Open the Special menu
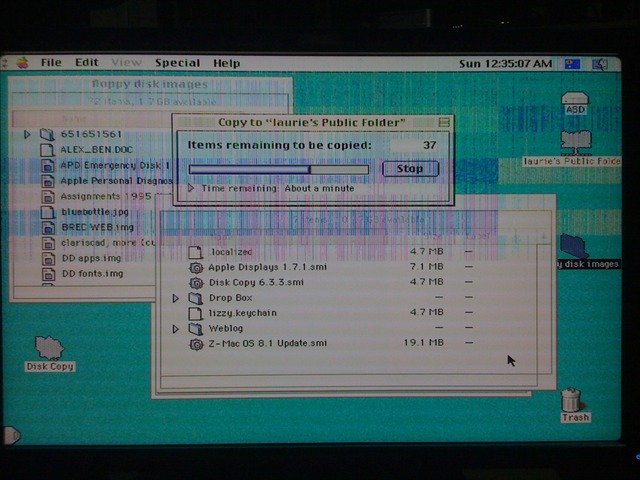 point(177,63)
